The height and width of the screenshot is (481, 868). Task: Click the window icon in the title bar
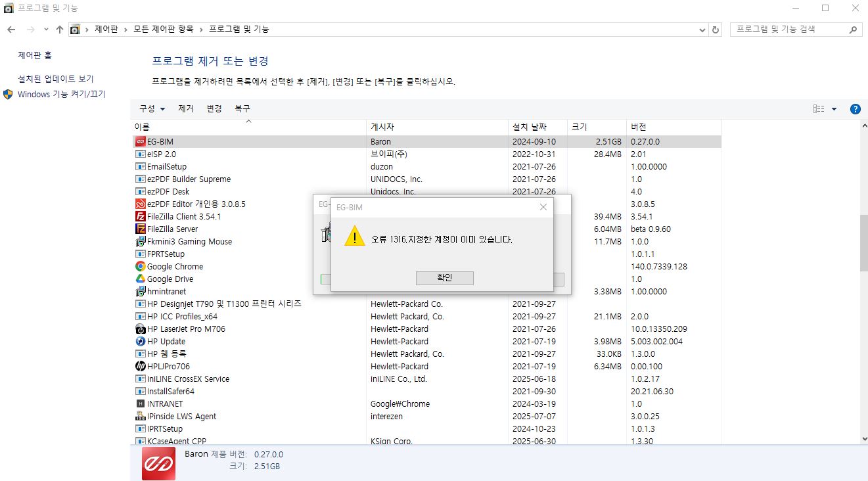8,9
